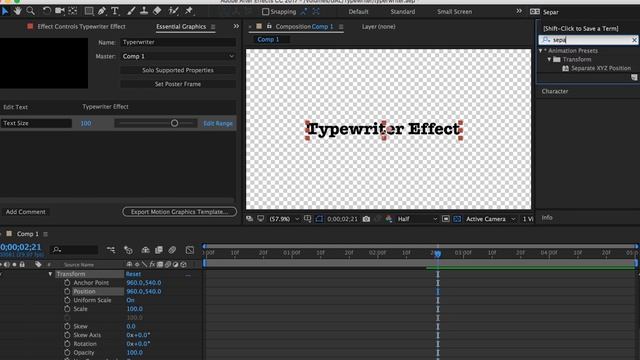Viewport: 640px width, 360px height.
Task: Toggle Position stopwatch
Action: pyautogui.click(x=67, y=291)
